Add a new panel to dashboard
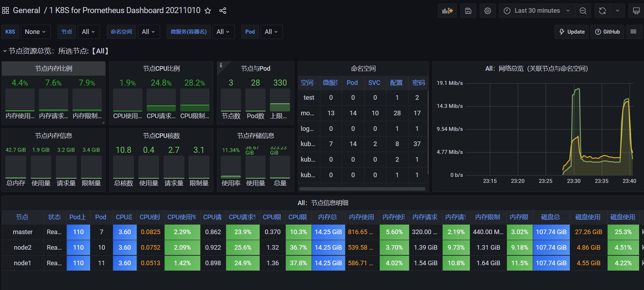Viewport: 644px width, 290px height. [447, 11]
